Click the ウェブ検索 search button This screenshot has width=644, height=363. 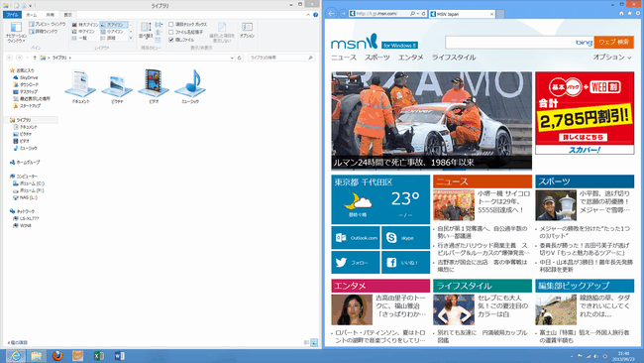tap(613, 42)
